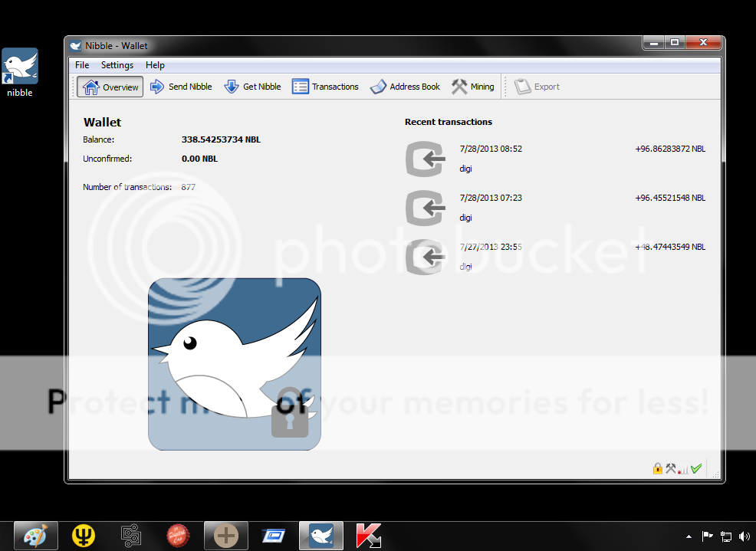Show the Transactions list page
Screen dimensions: 756x551
(x=326, y=87)
